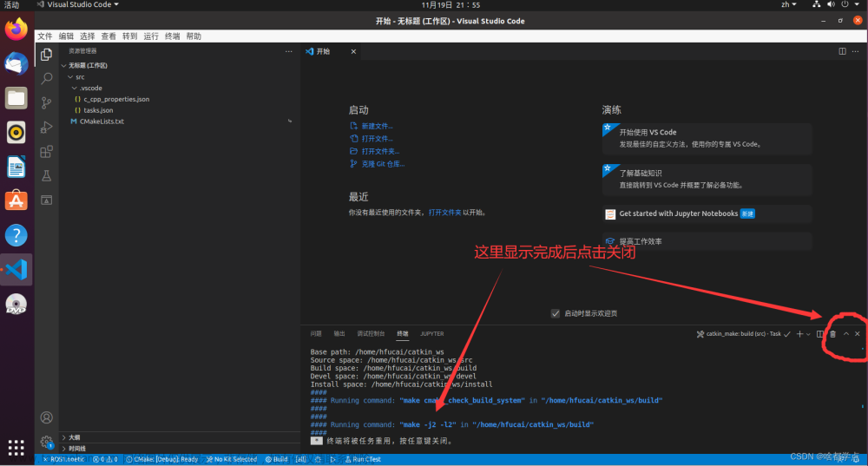Open the Testing flask view

pyautogui.click(x=47, y=175)
